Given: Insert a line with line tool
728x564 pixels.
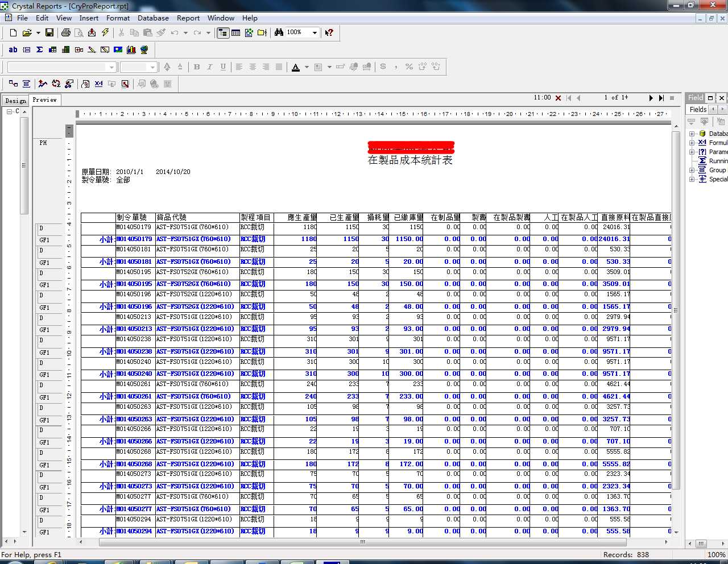Looking at the screenshot, I should pyautogui.click(x=92, y=49).
